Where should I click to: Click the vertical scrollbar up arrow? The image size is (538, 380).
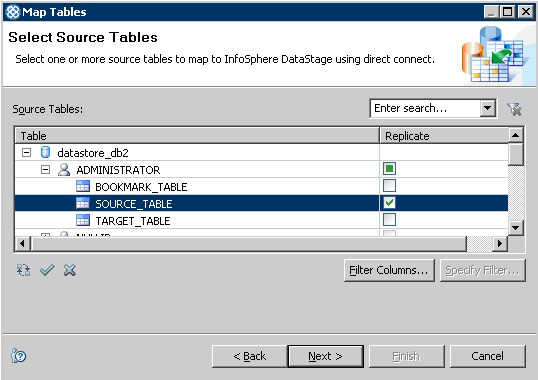click(515, 135)
